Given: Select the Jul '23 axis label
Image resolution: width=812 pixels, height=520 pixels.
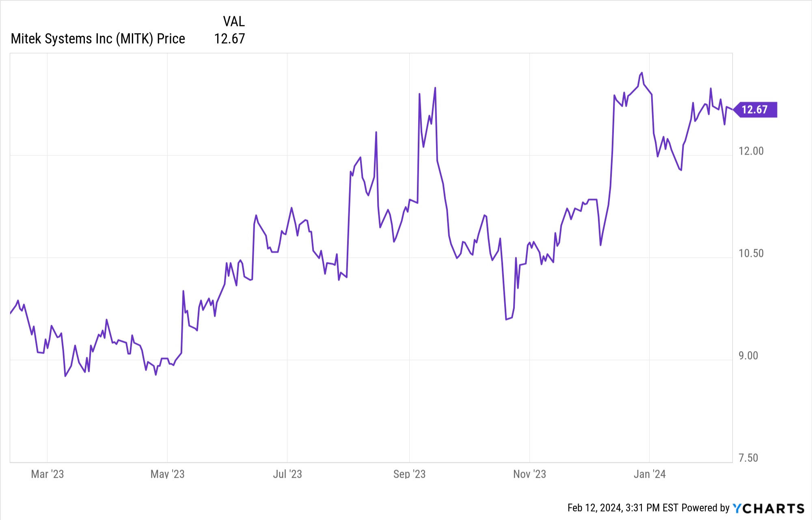Looking at the screenshot, I should [x=287, y=474].
